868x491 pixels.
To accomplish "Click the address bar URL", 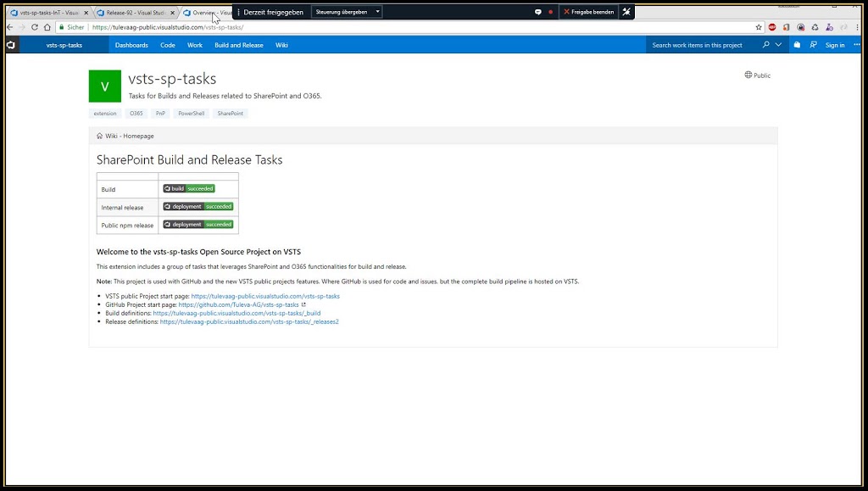I will [168, 27].
